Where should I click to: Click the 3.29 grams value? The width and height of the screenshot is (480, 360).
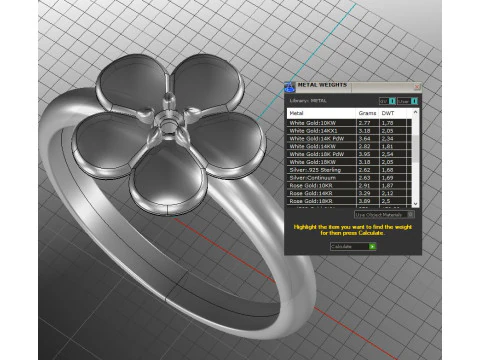click(x=364, y=193)
